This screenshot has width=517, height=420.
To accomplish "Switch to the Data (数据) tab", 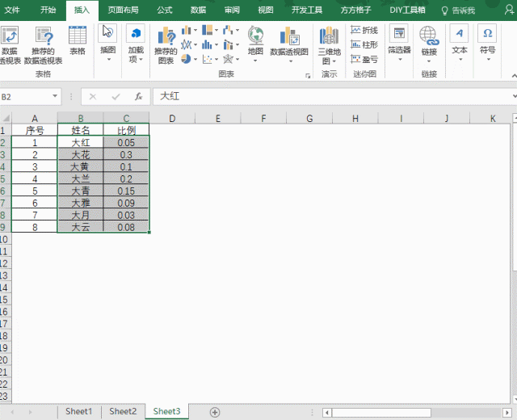I will (198, 10).
